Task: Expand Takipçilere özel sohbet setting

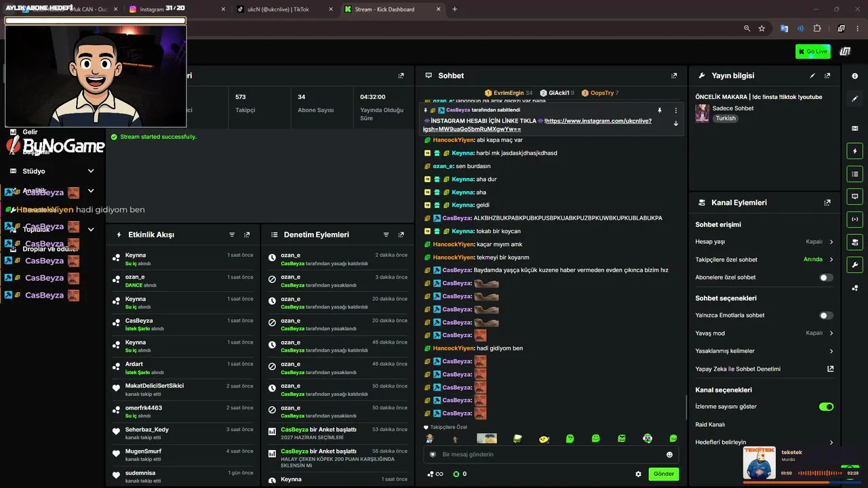Action: 764,260
